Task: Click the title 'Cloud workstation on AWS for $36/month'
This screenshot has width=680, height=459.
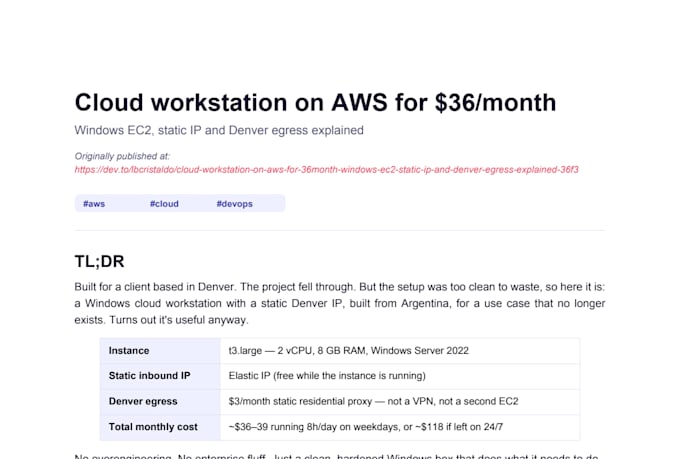Action: tap(315, 103)
